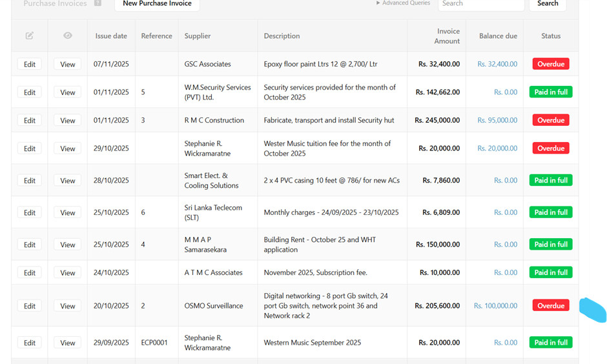Click Rs. 100,000.00 balance for OSMO Surveillance
This screenshot has height=364, width=607.
(x=495, y=306)
